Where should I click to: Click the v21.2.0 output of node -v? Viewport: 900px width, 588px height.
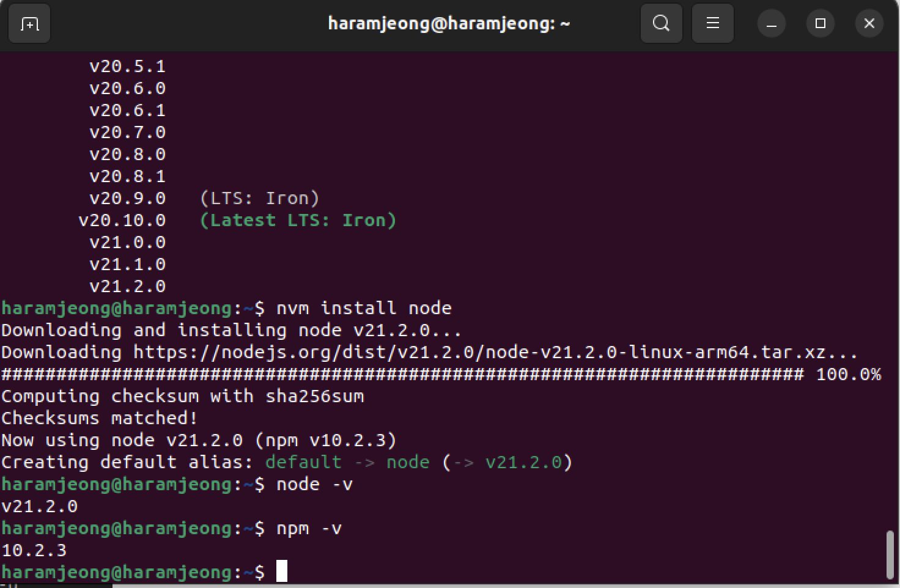pyautogui.click(x=40, y=506)
